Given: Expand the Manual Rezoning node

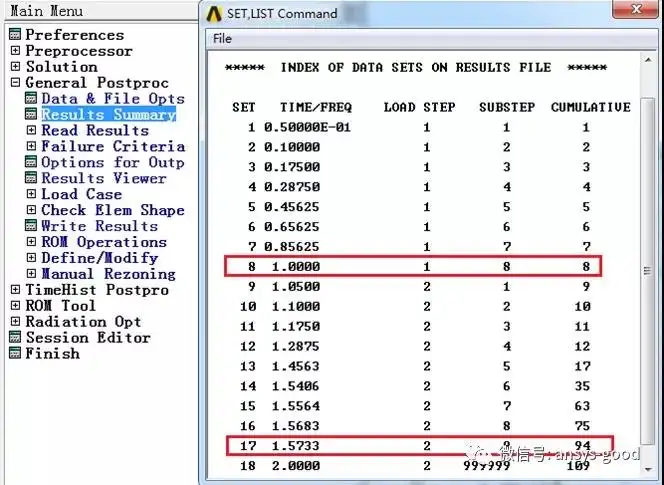Looking at the screenshot, I should [x=31, y=274].
